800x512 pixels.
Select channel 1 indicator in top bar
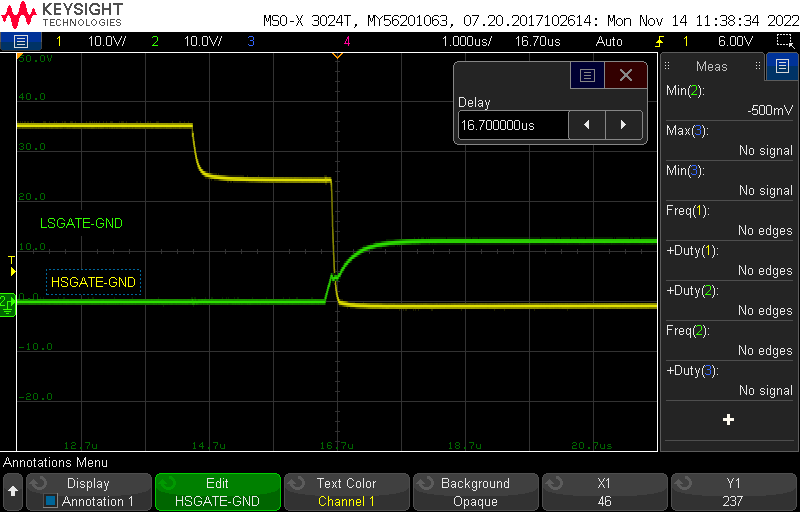59,41
